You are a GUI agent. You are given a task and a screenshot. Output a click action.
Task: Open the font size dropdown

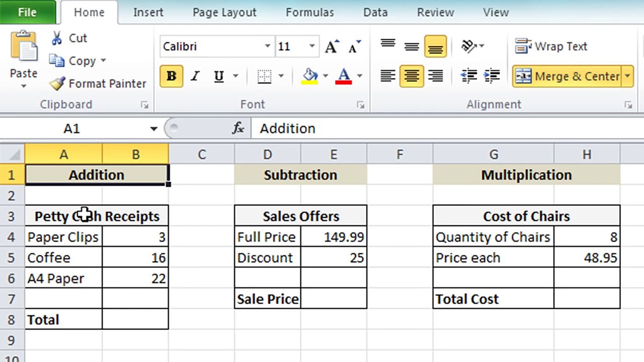click(x=312, y=46)
